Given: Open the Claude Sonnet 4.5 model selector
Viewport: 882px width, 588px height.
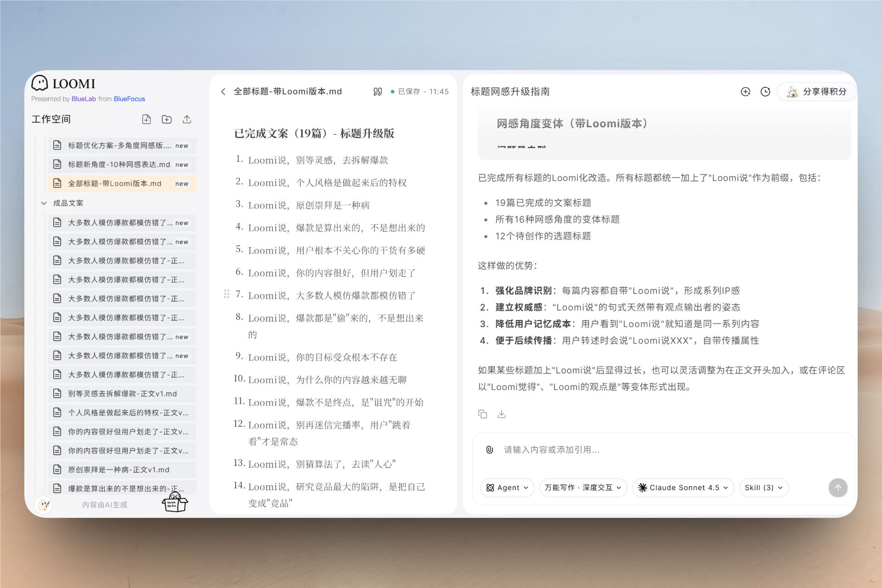Looking at the screenshot, I should pos(683,487).
